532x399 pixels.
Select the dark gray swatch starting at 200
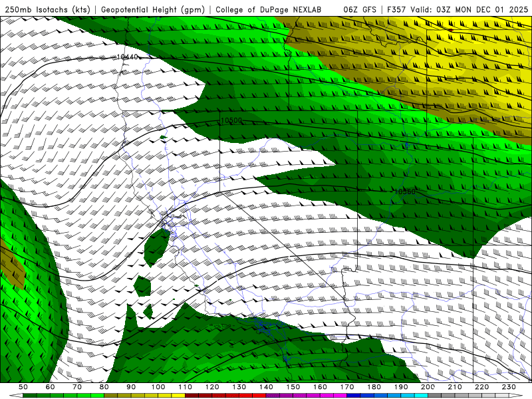pyautogui.click(x=435, y=395)
